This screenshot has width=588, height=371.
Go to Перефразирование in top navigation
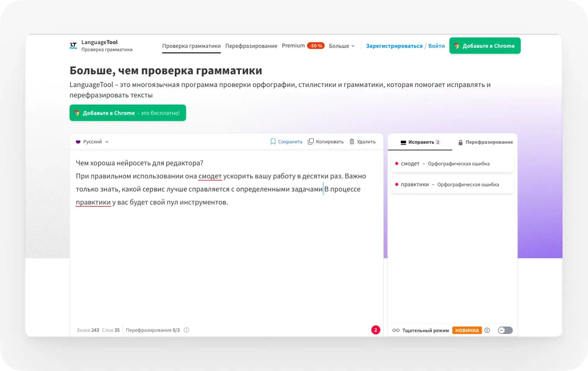click(251, 46)
